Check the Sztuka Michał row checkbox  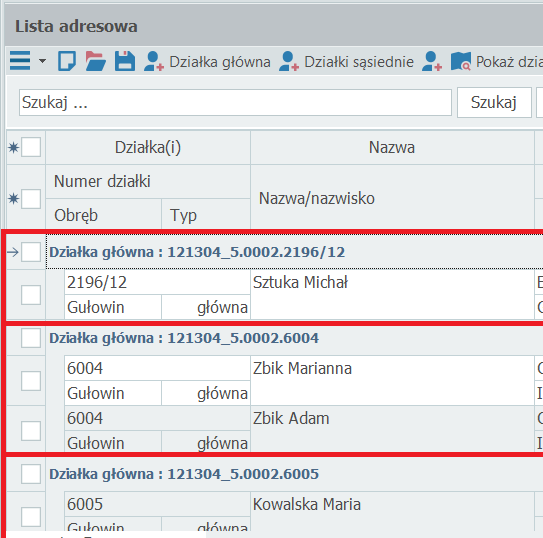(x=31, y=295)
